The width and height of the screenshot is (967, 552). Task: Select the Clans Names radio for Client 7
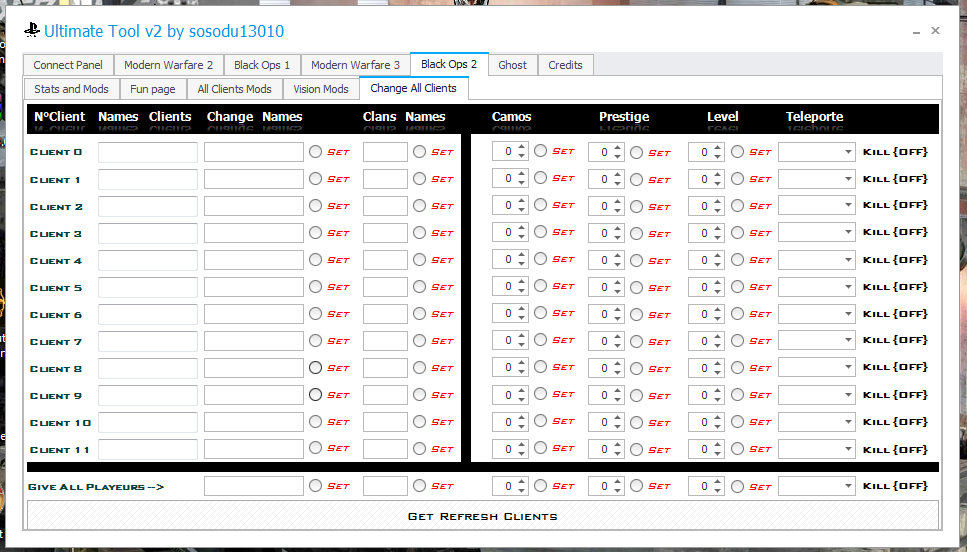pos(419,340)
